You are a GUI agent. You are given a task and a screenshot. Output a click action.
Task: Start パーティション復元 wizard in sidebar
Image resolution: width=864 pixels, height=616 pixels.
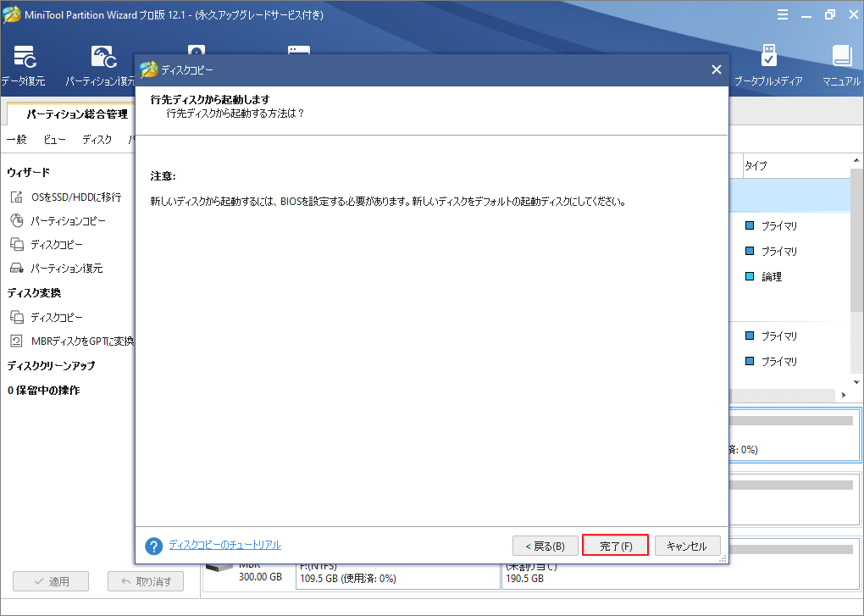(x=66, y=268)
